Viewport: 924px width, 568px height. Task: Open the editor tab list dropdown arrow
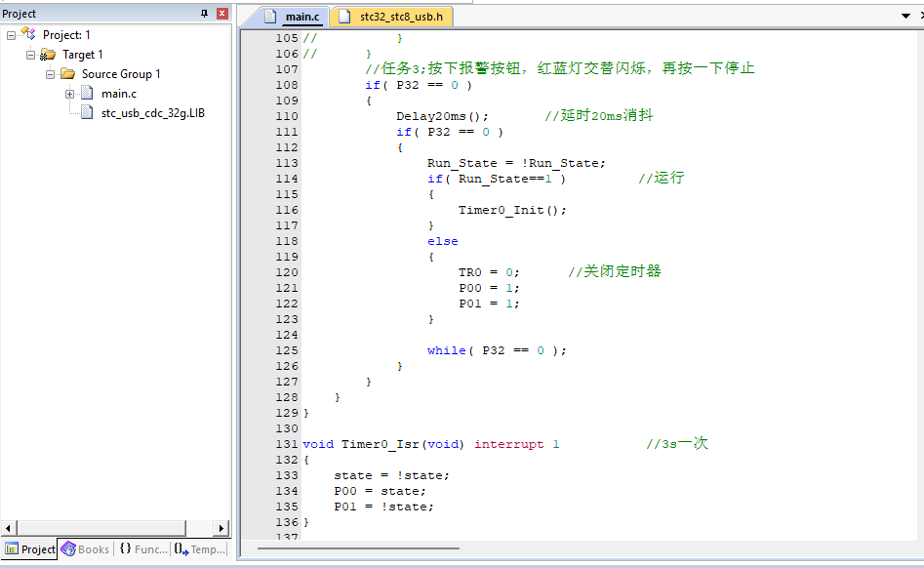click(905, 16)
